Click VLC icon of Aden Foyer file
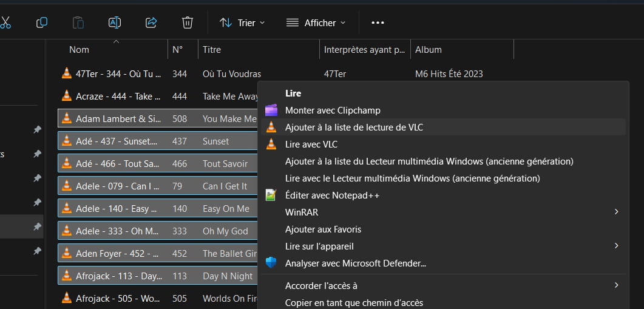Viewport: 644px width, 309px height. 67,254
